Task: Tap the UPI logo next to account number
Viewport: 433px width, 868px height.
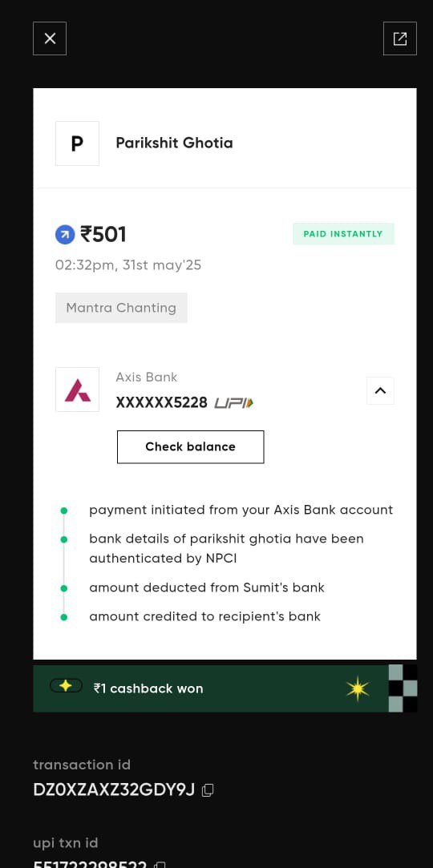Action: point(233,403)
